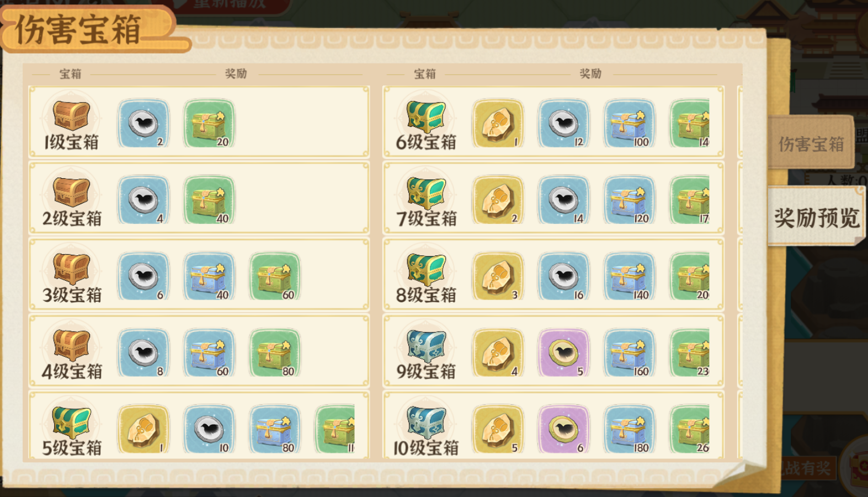Click the 7级宝箱 green chest icon
The width and height of the screenshot is (868, 497).
[x=426, y=193]
